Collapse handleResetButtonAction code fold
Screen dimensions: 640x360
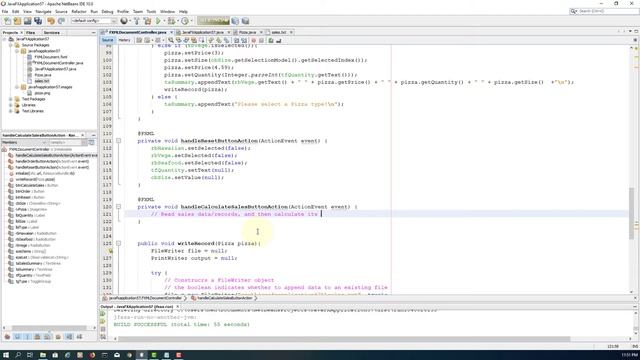[x=118, y=141]
